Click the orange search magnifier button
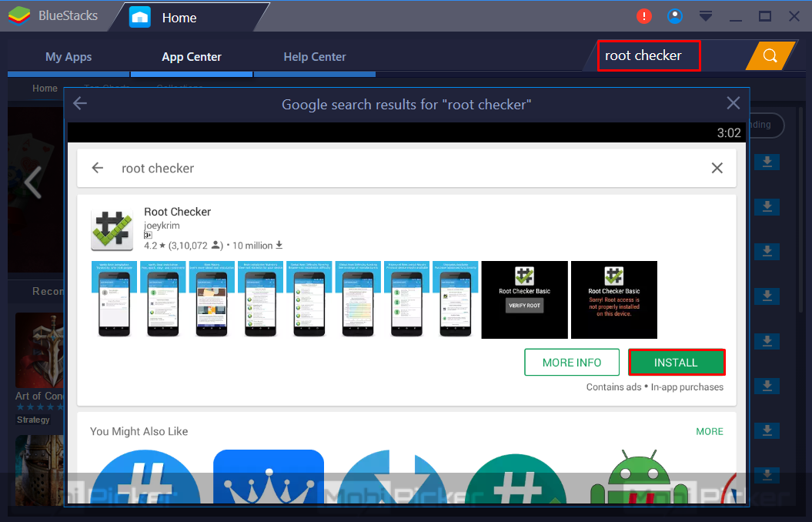812x522 pixels. pyautogui.click(x=770, y=55)
